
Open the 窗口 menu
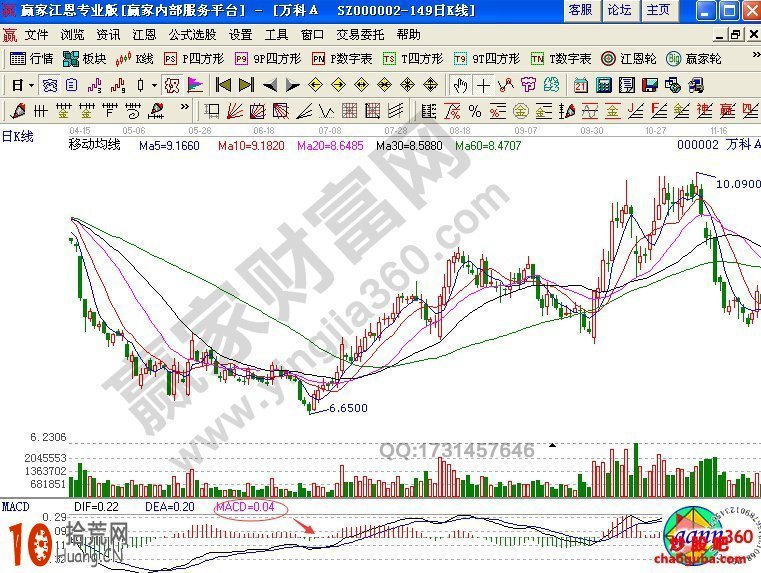click(312, 34)
